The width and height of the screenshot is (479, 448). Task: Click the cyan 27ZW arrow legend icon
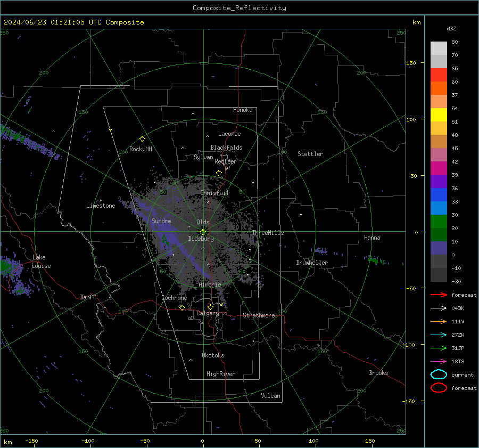pos(439,335)
